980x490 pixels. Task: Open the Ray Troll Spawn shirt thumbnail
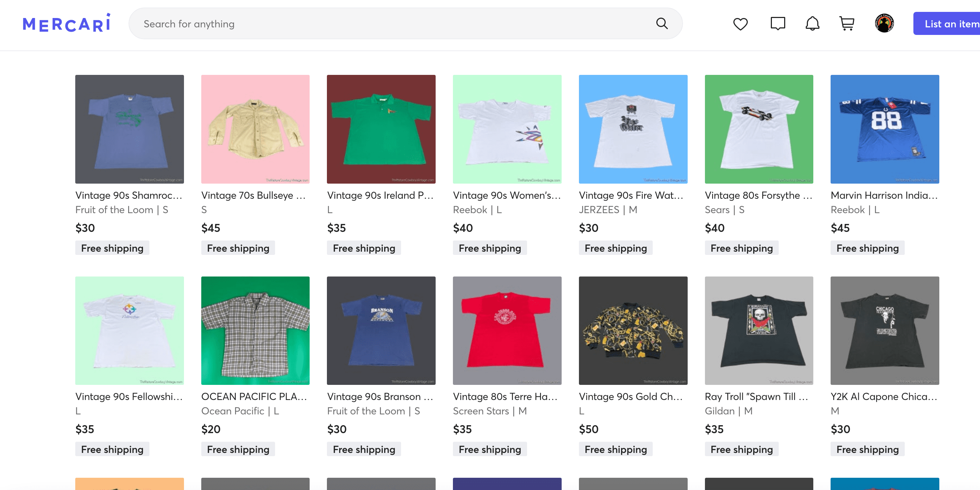coord(759,330)
